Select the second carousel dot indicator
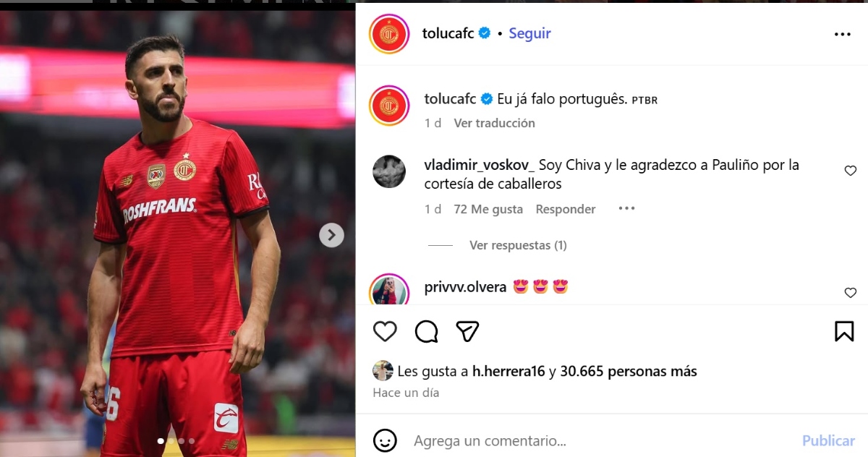868x457 pixels. [171, 440]
